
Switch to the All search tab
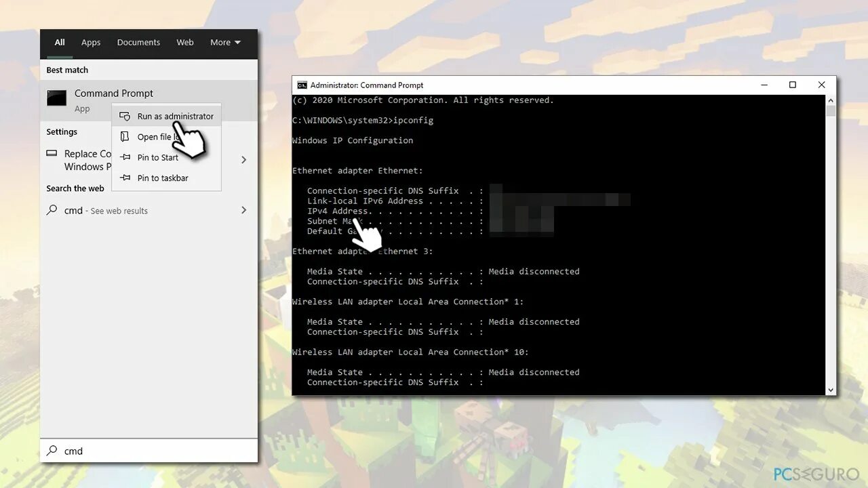pos(60,42)
